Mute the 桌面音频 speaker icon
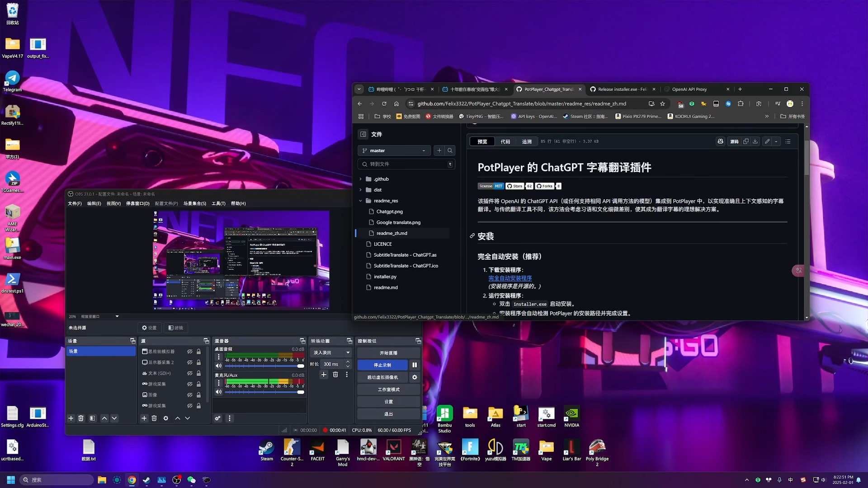The width and height of the screenshot is (868, 488). click(x=219, y=366)
